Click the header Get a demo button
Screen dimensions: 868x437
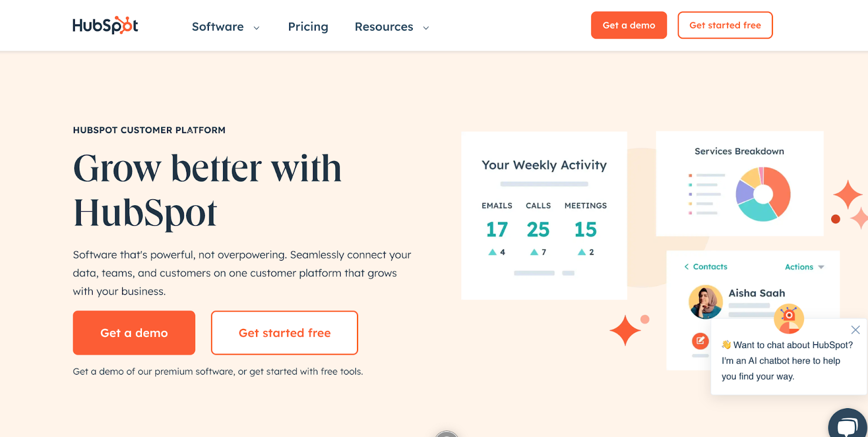tap(629, 26)
